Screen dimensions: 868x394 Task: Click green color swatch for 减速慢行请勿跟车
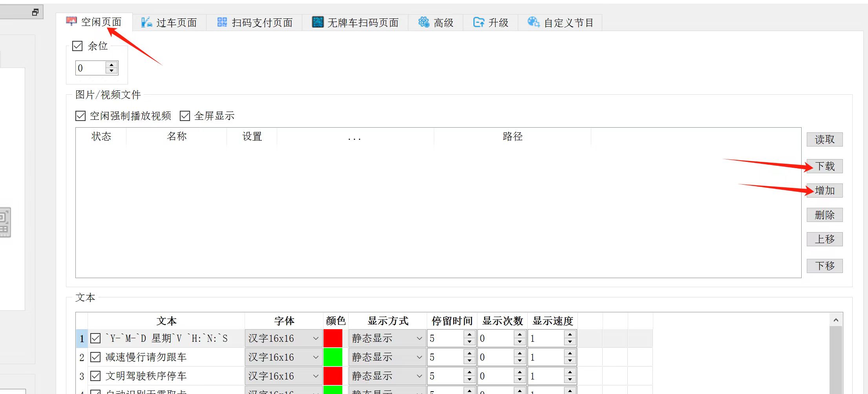[x=333, y=357]
